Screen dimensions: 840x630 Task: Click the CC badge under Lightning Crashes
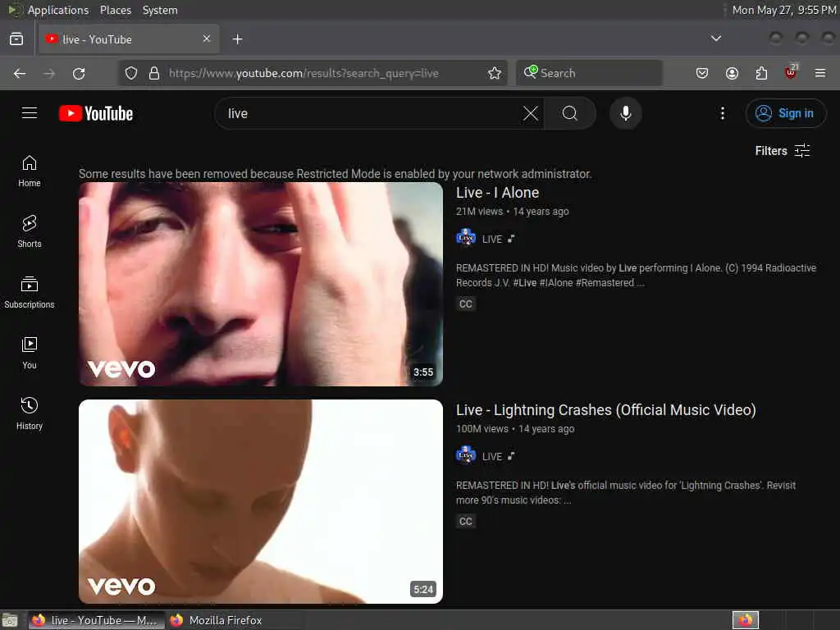click(x=466, y=521)
